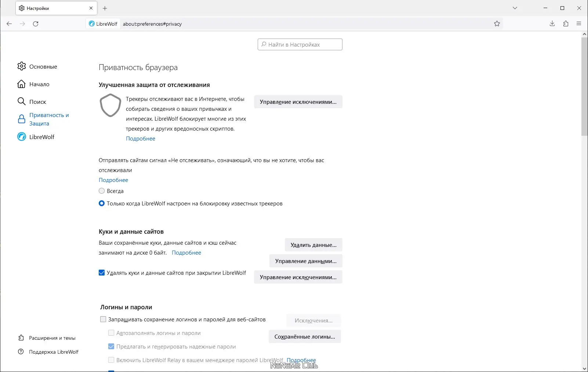Click the Логины и пароли heading
Screen dimensions: 588x372
(x=126, y=307)
